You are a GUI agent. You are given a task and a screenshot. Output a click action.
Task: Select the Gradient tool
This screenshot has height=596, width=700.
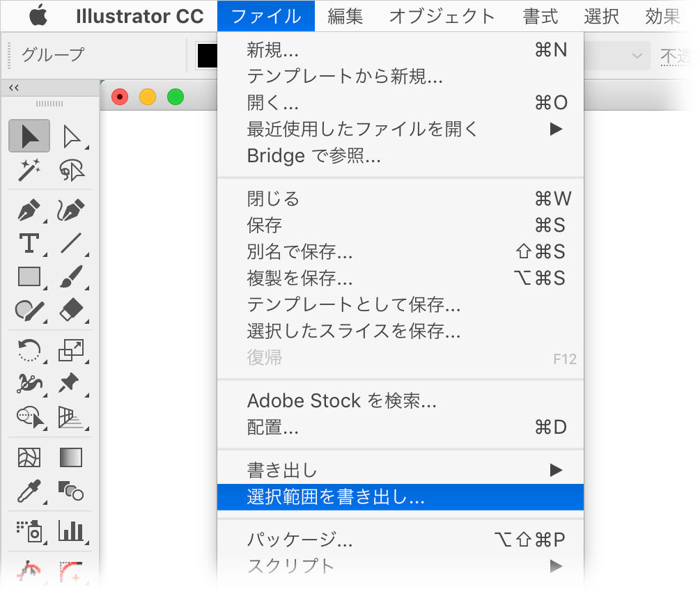coord(70,457)
